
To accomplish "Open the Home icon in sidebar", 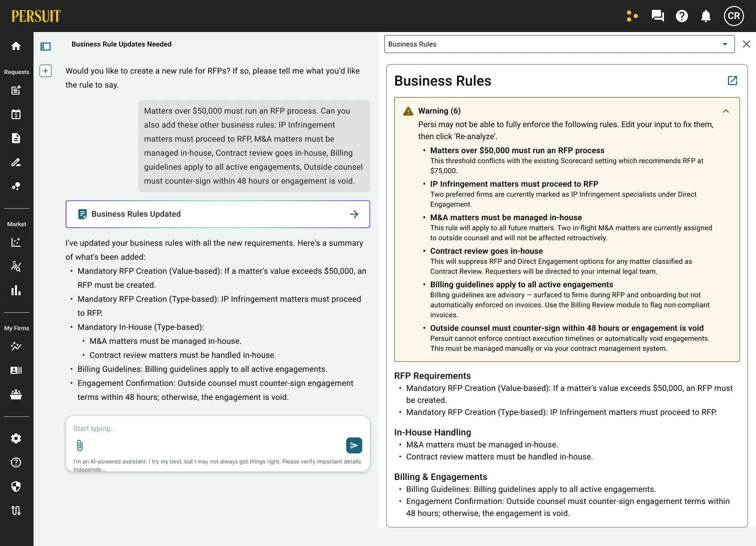I will tap(16, 46).
